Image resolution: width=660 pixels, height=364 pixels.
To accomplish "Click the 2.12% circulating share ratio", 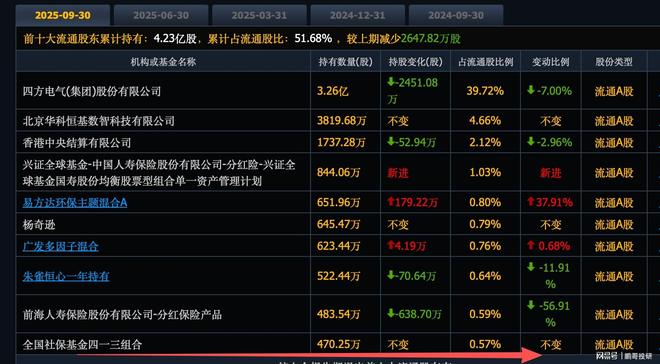I will pyautogui.click(x=485, y=143).
